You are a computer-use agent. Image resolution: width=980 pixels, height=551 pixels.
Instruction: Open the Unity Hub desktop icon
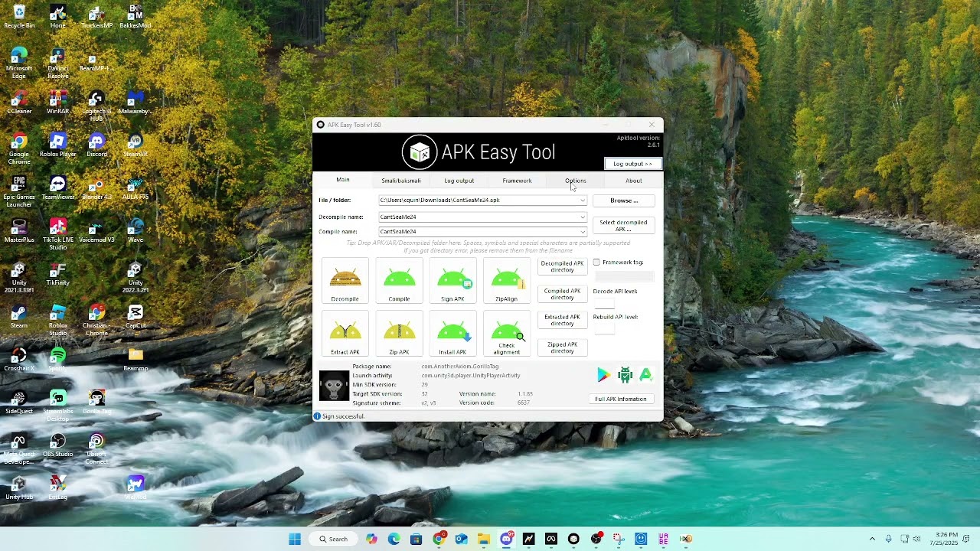click(x=19, y=487)
